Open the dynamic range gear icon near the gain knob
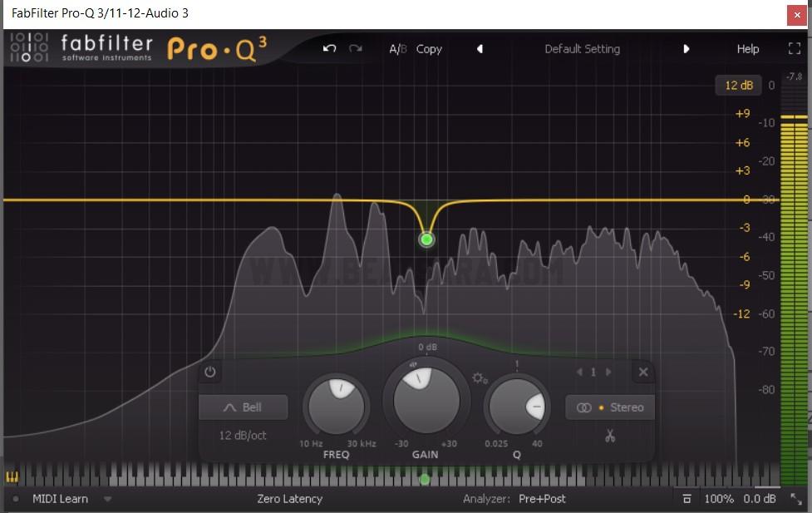Image resolution: width=812 pixels, height=513 pixels. point(480,378)
